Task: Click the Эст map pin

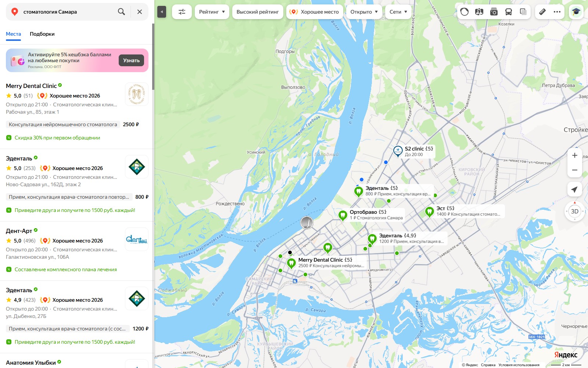Action: coord(429,212)
